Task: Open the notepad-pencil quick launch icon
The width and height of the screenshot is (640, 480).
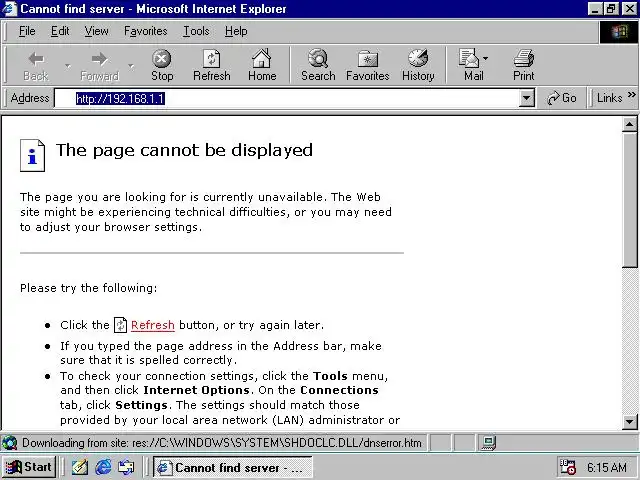Action: (80, 467)
